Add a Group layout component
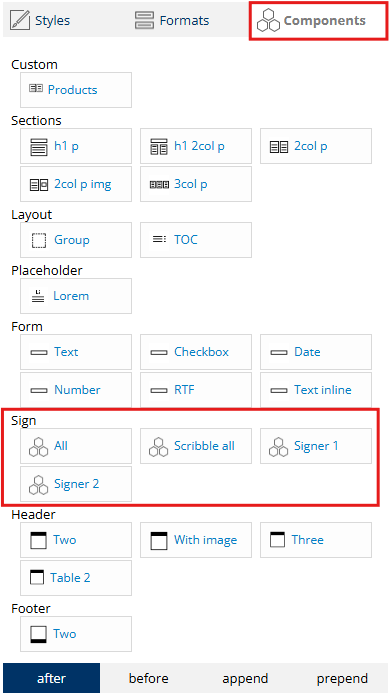This screenshot has width=389, height=695. [x=76, y=240]
